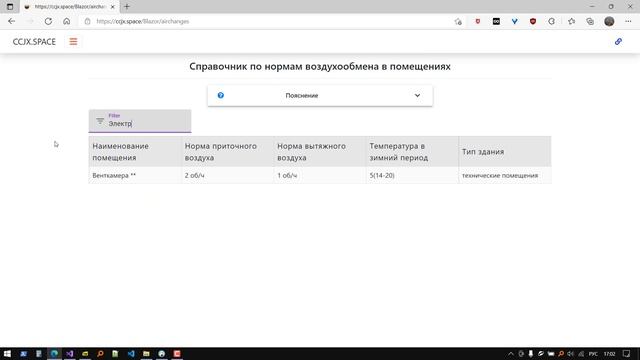Click the 2 об/ч table cell
The width and height of the screenshot is (640, 360).
tap(227, 176)
